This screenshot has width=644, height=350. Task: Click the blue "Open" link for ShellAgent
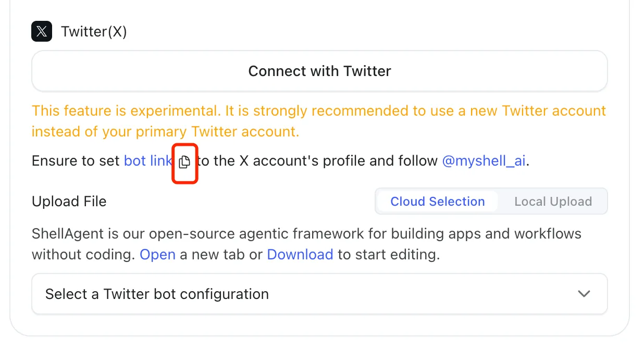(157, 255)
